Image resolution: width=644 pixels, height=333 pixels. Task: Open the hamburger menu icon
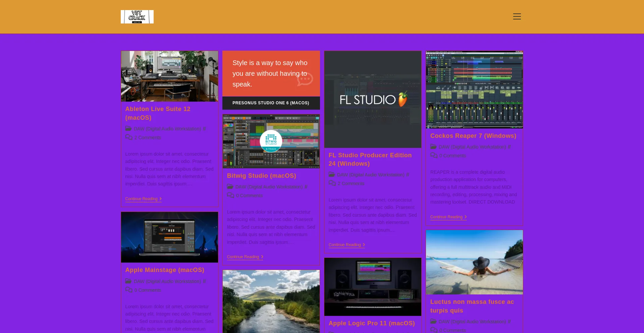(517, 16)
